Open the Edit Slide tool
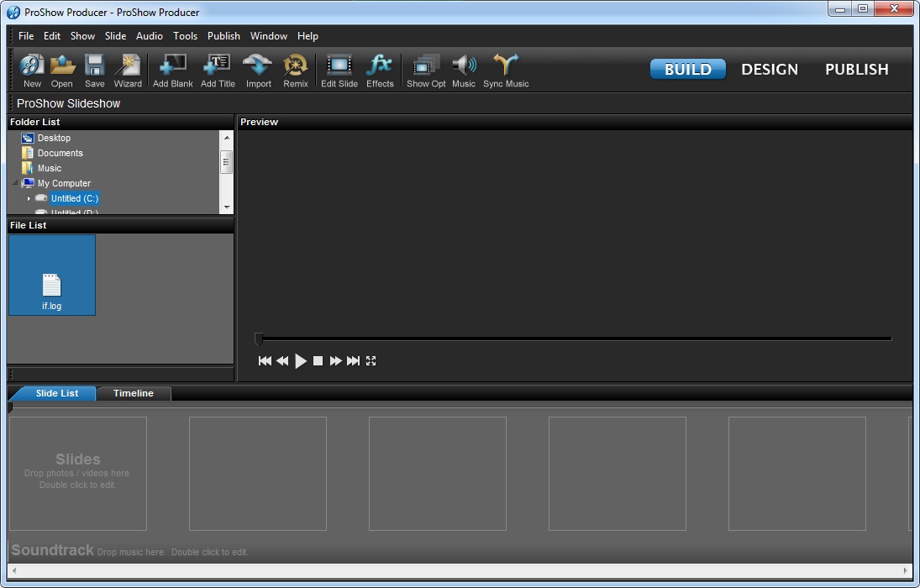The width and height of the screenshot is (920, 588). 339,71
